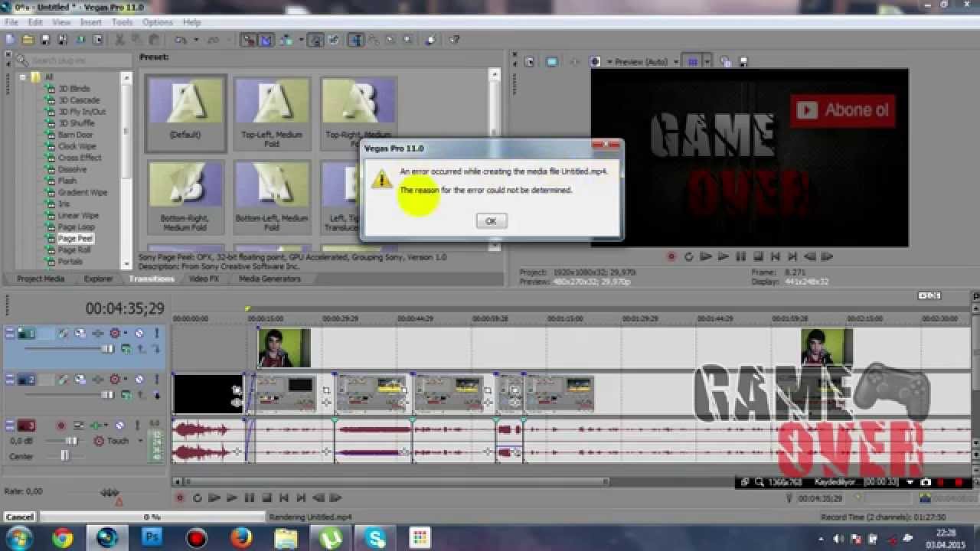Click OK in the Vegas Pro error dialog
The height and width of the screenshot is (551, 980).
(x=491, y=220)
